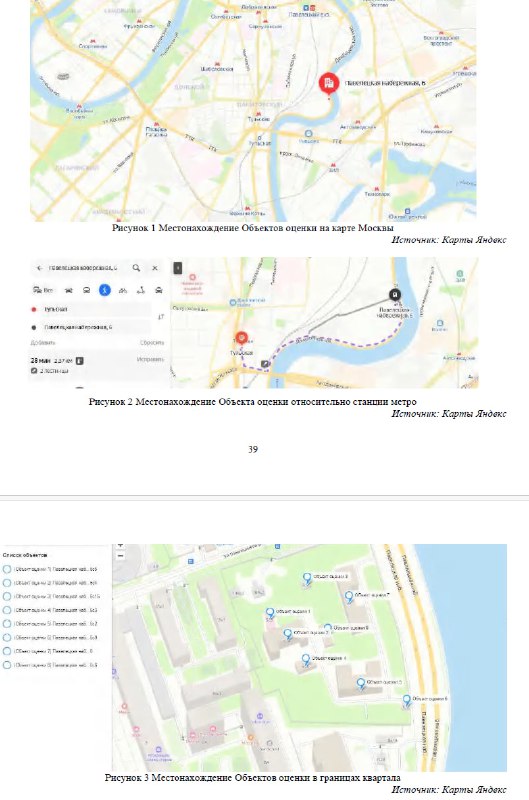This screenshot has width=529, height=800.
Task: Click the Технопарк metro station icon
Action: tap(377, 189)
